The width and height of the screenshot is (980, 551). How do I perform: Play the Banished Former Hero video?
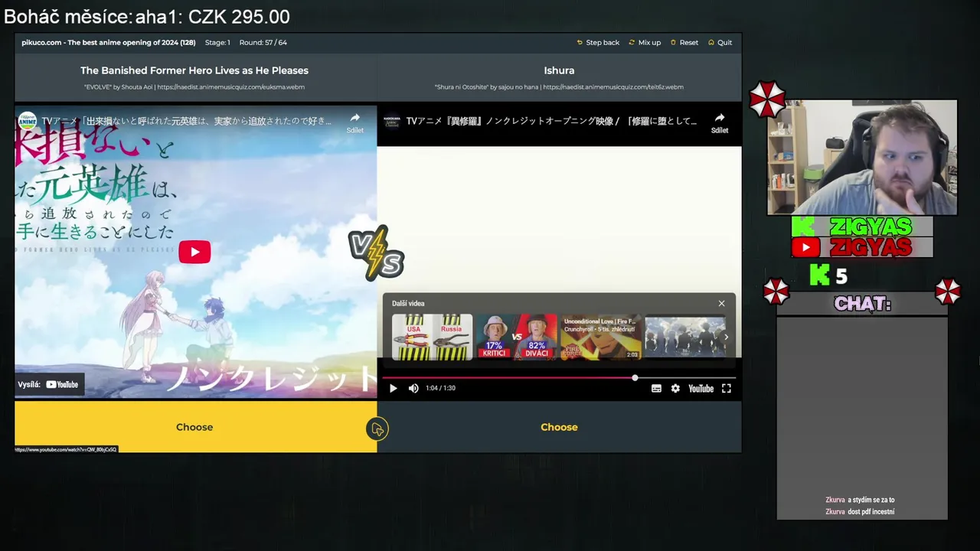click(x=194, y=252)
